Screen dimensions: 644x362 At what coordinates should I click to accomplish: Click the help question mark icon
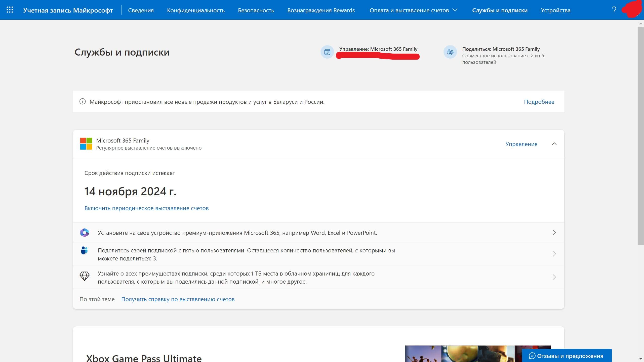614,10
